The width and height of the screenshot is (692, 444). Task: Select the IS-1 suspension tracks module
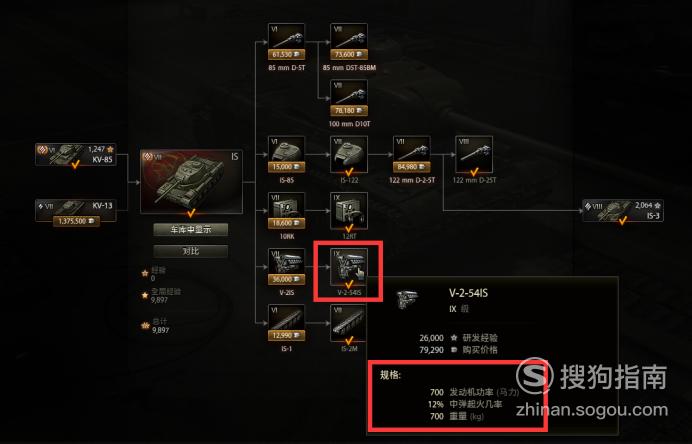[286, 323]
